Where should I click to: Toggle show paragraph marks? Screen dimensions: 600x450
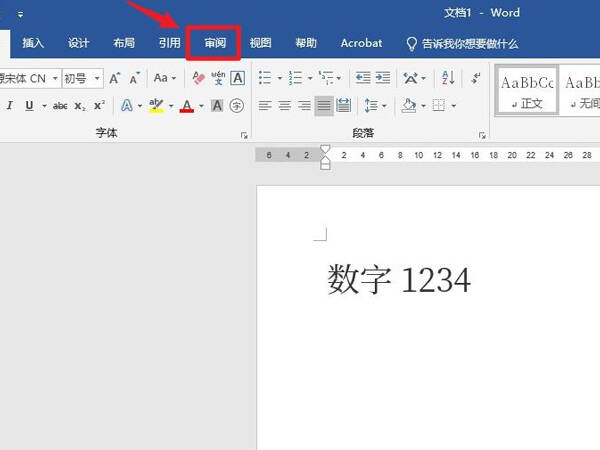click(x=476, y=78)
